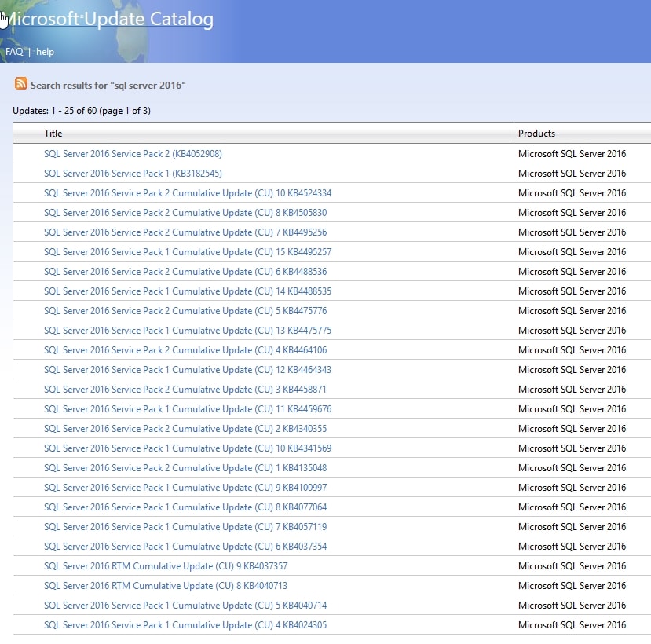The image size is (651, 644).
Task: Open SP2 Cumulative Update 6 KB4488536
Action: (185, 272)
